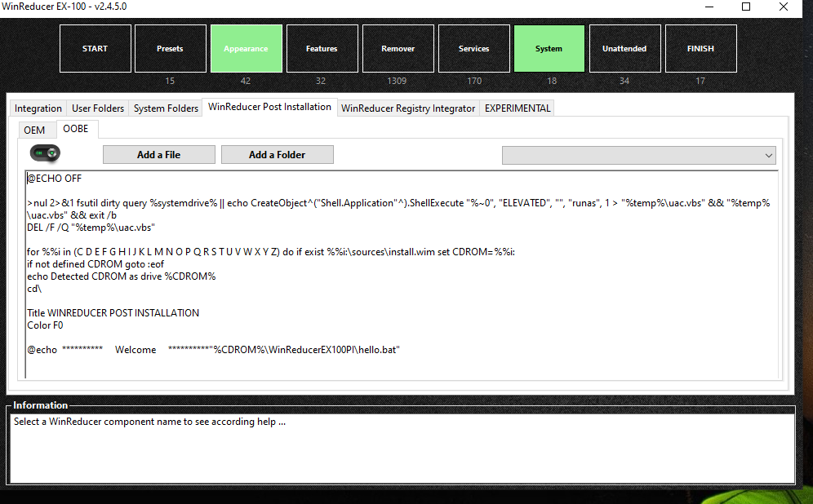Screen dimensions: 813x504
Task: Open the Unattended section
Action: pyautogui.click(x=624, y=49)
